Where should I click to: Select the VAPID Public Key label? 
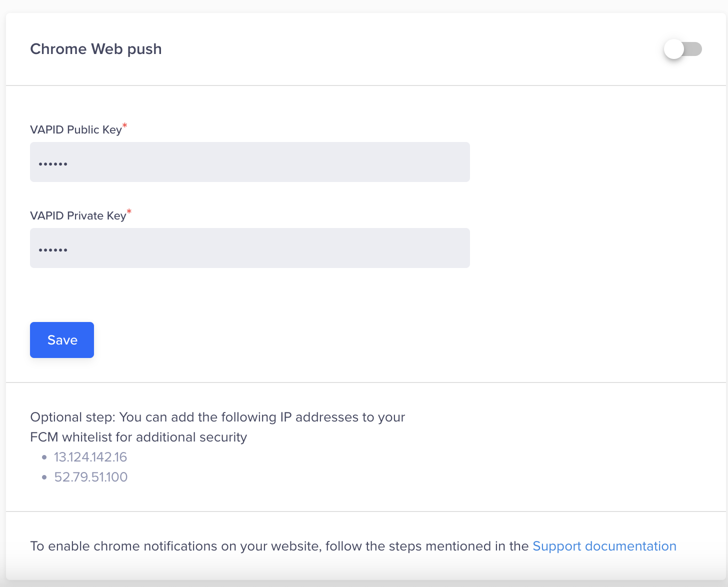point(76,129)
